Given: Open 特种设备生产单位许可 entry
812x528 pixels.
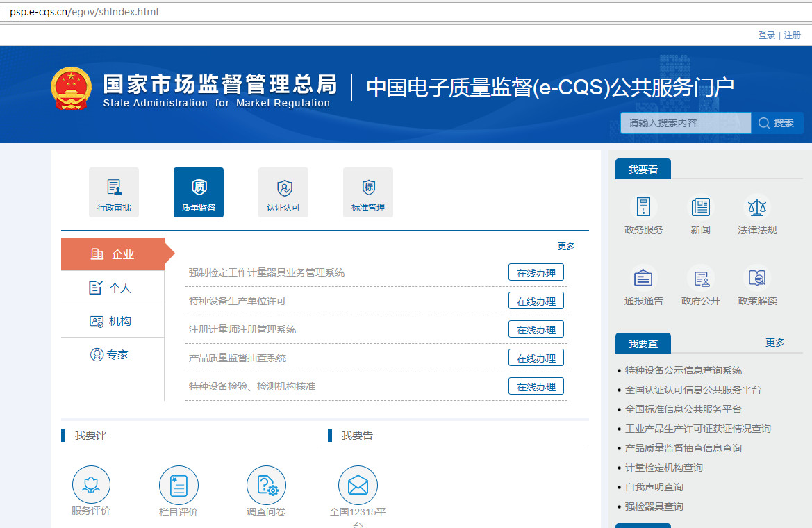Looking at the screenshot, I should 237,301.
